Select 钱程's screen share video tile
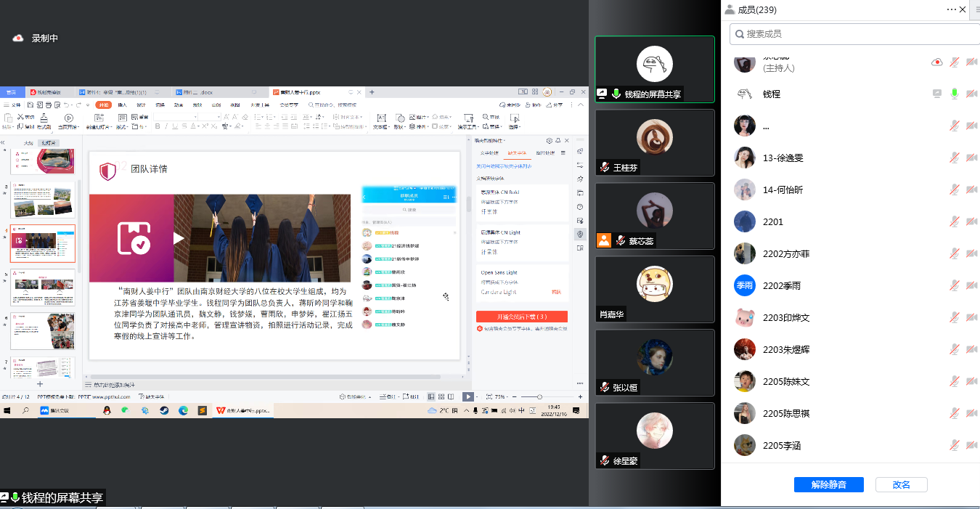 tap(654, 69)
